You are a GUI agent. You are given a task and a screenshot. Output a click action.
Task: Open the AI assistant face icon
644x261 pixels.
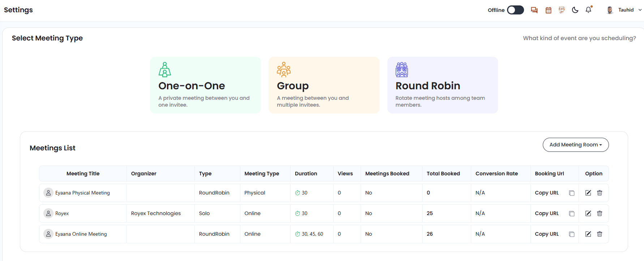click(x=562, y=10)
